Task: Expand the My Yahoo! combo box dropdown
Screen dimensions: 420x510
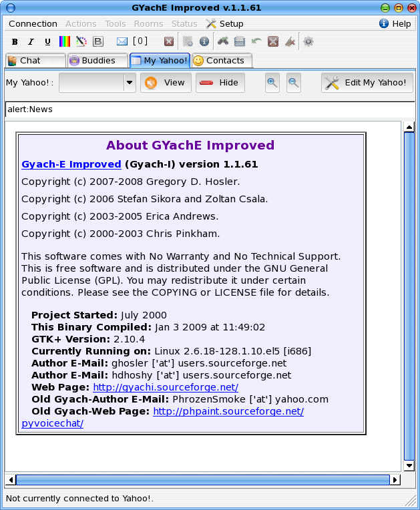Action: point(130,83)
